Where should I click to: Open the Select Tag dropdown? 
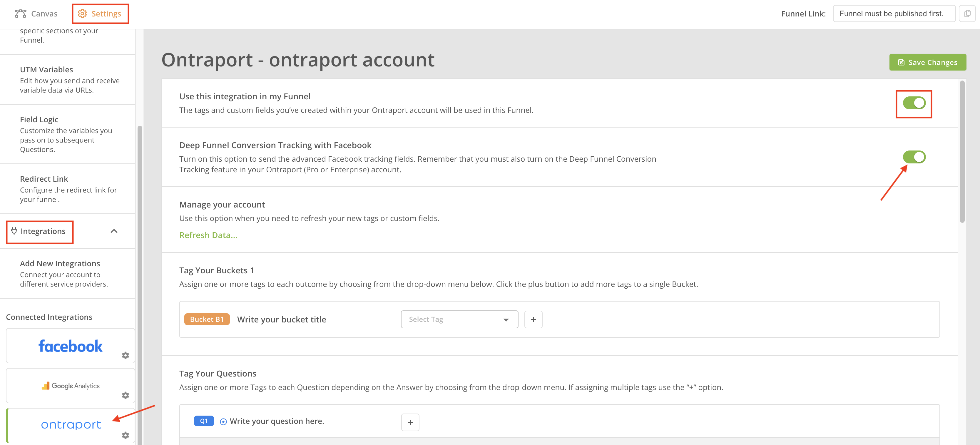click(x=459, y=319)
